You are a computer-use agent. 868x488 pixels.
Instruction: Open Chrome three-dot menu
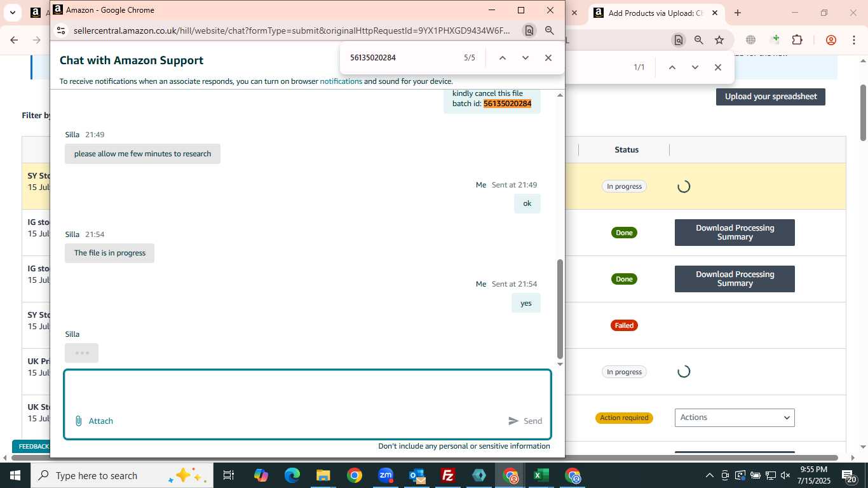(x=853, y=40)
